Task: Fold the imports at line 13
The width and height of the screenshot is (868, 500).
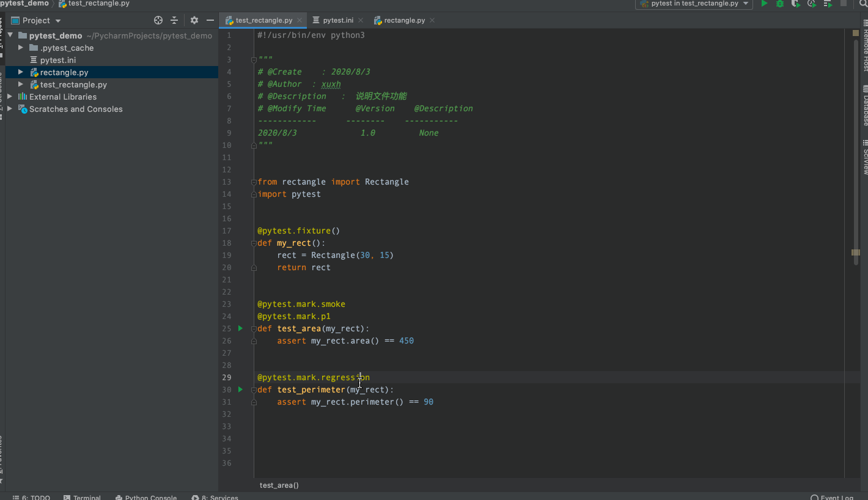Action: pos(254,182)
